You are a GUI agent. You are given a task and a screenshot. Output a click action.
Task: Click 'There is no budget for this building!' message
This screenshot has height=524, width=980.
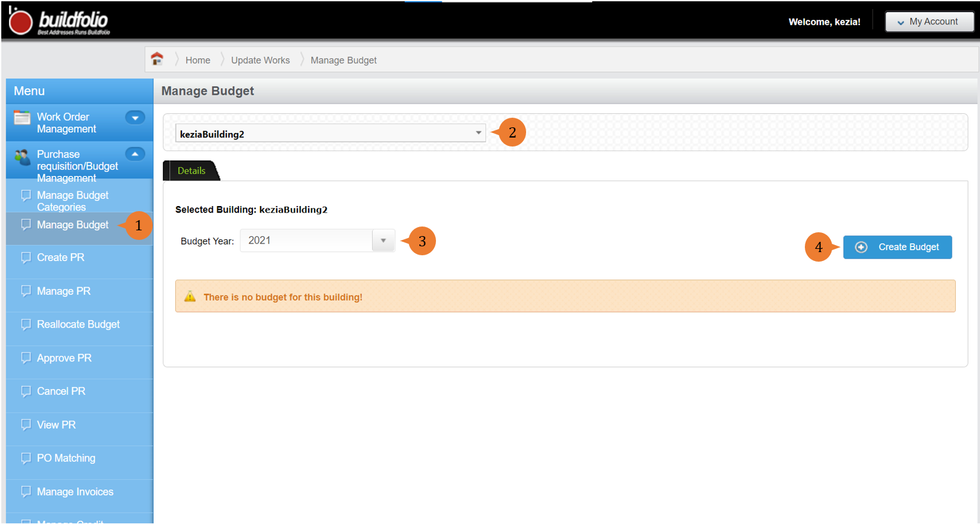pos(283,297)
